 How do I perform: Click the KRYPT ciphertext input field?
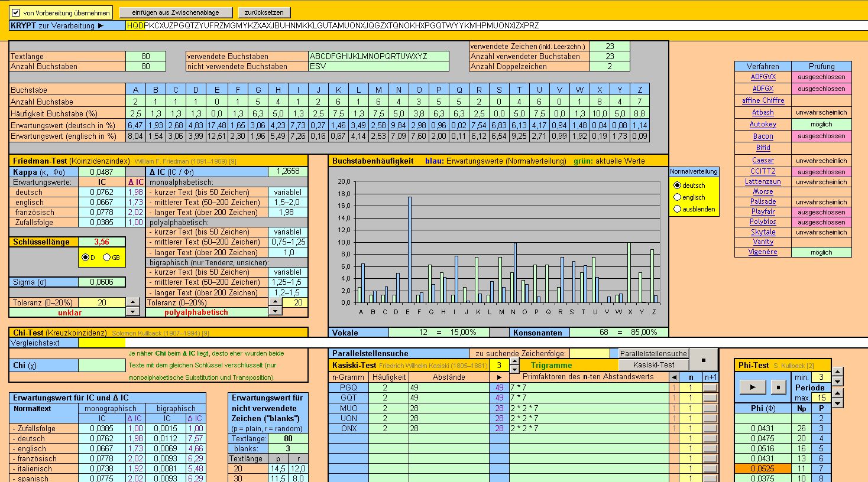tap(497, 25)
